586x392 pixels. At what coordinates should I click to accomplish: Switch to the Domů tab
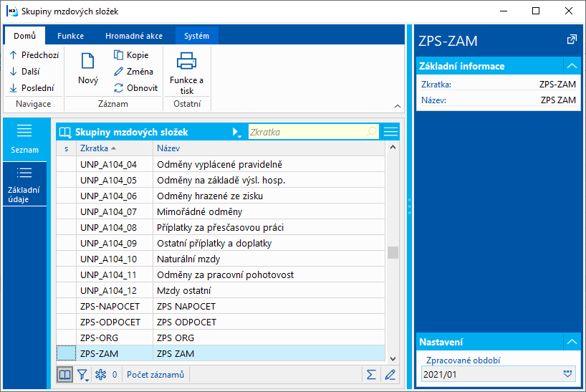click(24, 36)
